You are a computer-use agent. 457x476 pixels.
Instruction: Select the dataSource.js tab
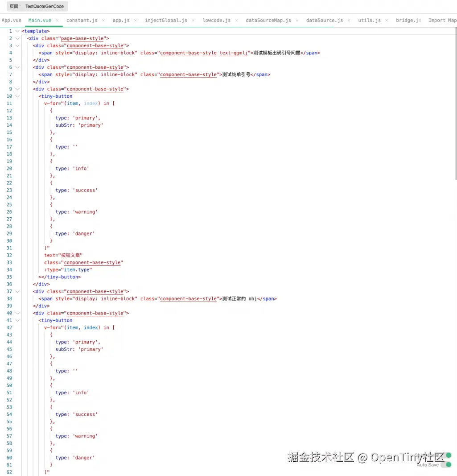pos(325,21)
